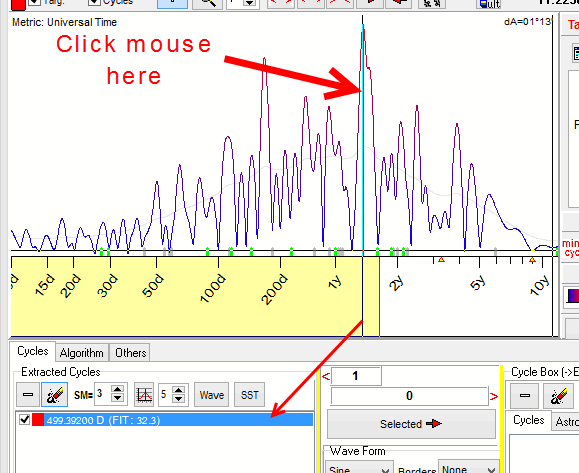The height and width of the screenshot is (473, 579).
Task: Click the SST button
Action: 250,395
